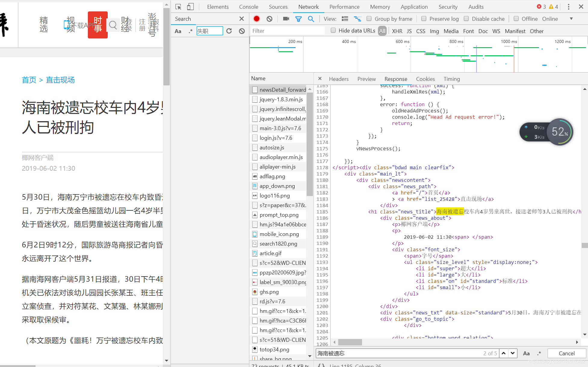This screenshot has width=588, height=367.
Task: Select the adflag.png request
Action: (278, 176)
